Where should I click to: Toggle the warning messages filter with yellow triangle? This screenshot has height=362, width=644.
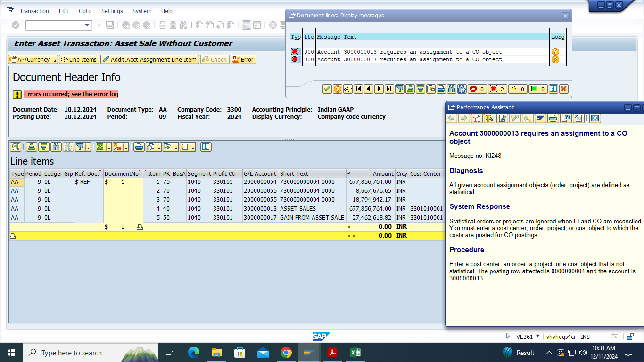517,89
